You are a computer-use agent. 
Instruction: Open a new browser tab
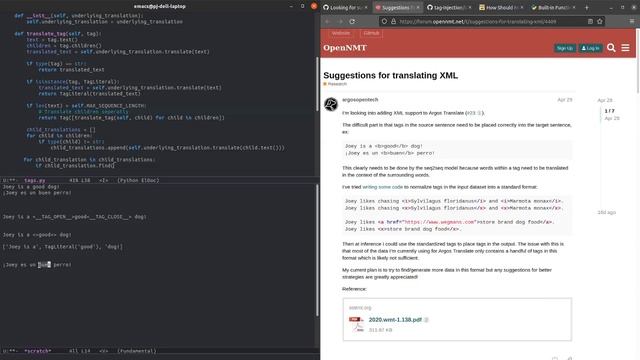coord(587,7)
